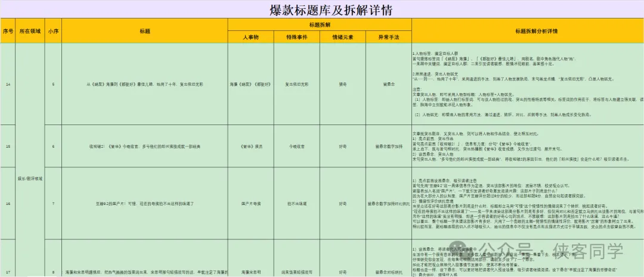Select the 小序 cell with value 6
Image resolution: width=644 pixels, height=277 pixels.
[x=53, y=146]
